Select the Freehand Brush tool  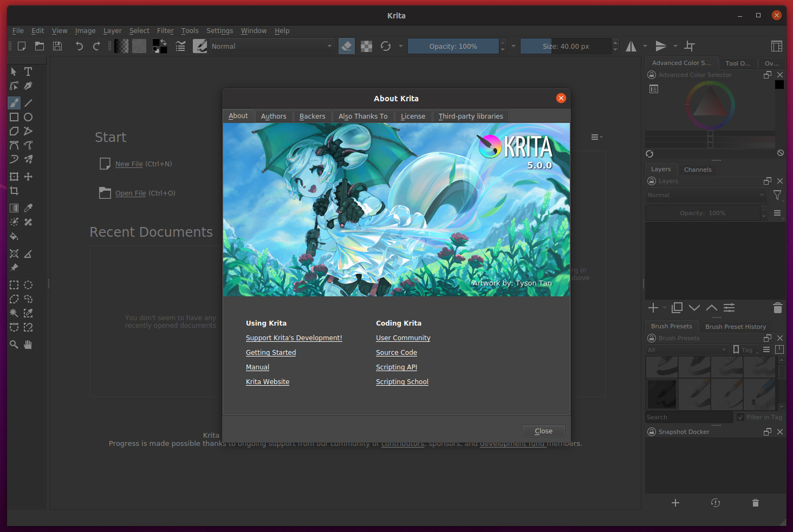[14, 103]
